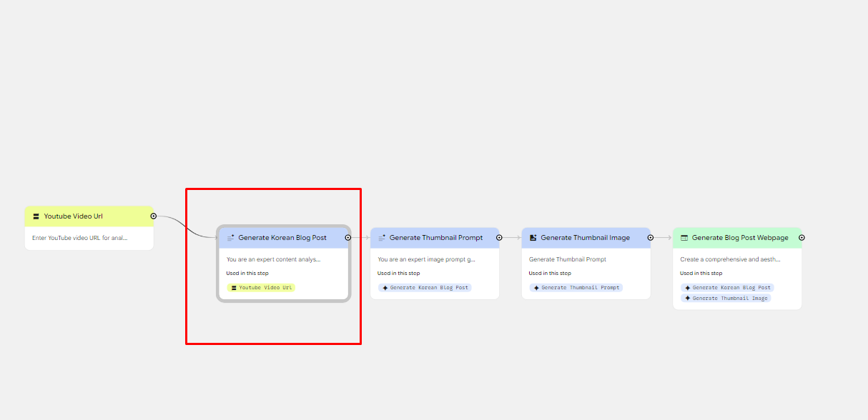Click the sparkle icon in Webpage node's Korean Blog Post chip
The height and width of the screenshot is (420, 868).
click(688, 288)
